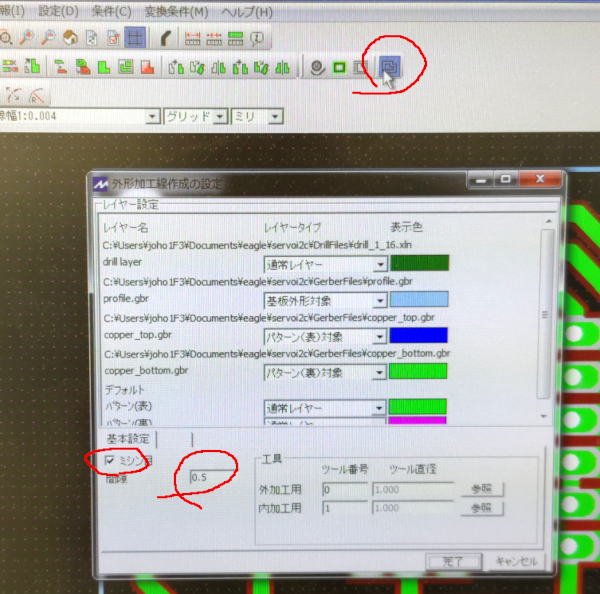Screen dimensions: 600x594
Task: Click the first mirror green shapes icon
Action: tap(218, 68)
